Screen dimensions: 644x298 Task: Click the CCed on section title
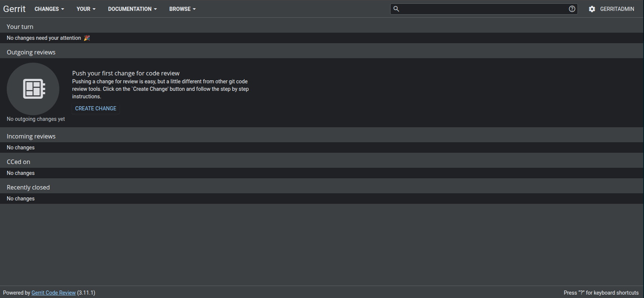pos(18,162)
